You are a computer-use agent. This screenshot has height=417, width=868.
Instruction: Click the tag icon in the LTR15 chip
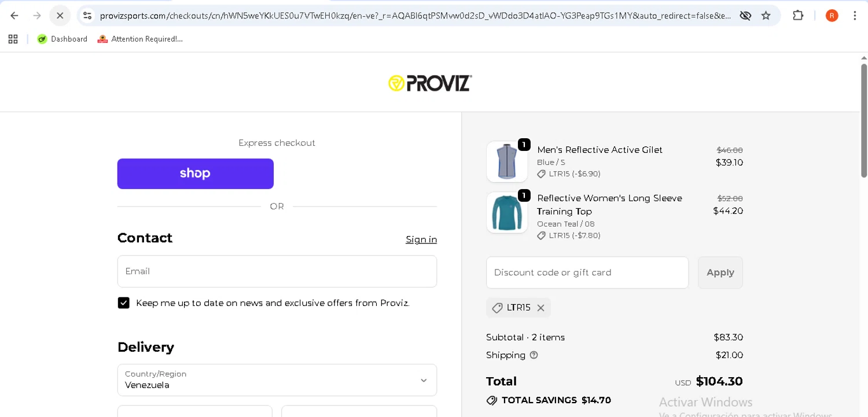pos(497,308)
